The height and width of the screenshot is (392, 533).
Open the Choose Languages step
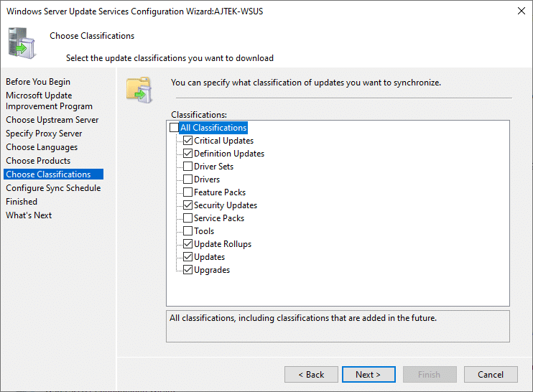pos(42,147)
